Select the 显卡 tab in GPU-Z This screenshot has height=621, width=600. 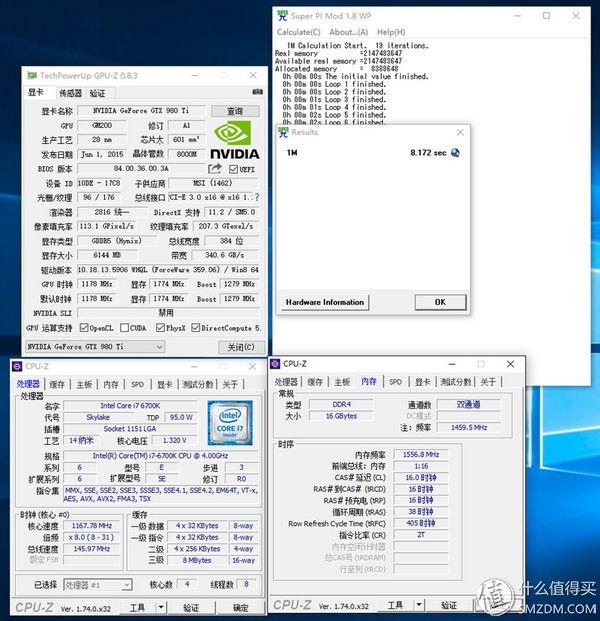point(36,92)
